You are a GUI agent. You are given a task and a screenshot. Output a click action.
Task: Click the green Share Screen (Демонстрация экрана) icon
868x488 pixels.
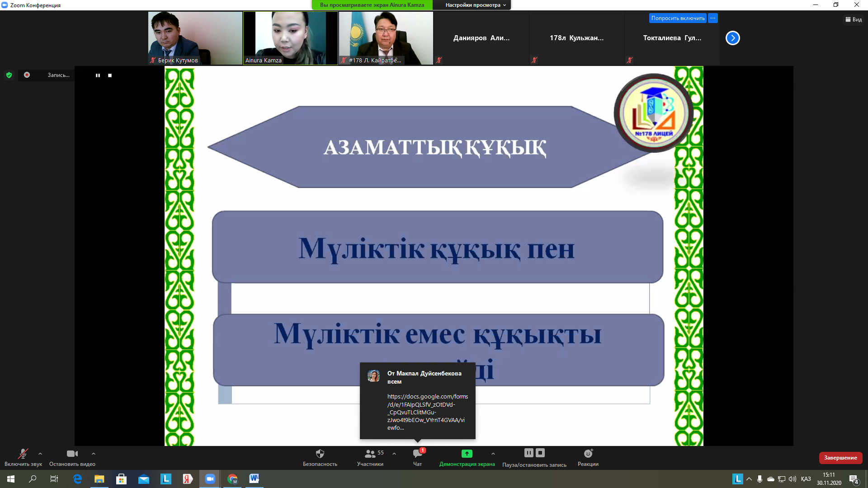467,454
